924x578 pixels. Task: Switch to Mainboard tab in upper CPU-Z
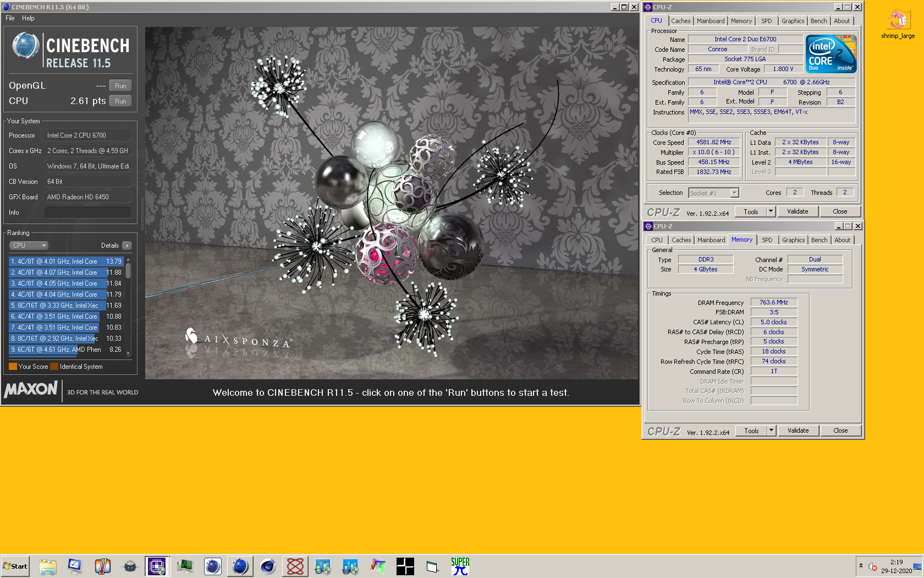pos(711,21)
